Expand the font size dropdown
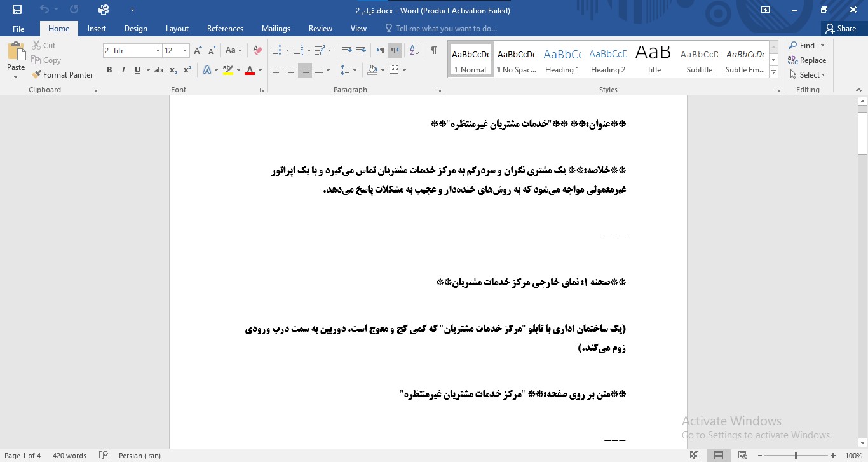The height and width of the screenshot is (462, 868). point(185,50)
